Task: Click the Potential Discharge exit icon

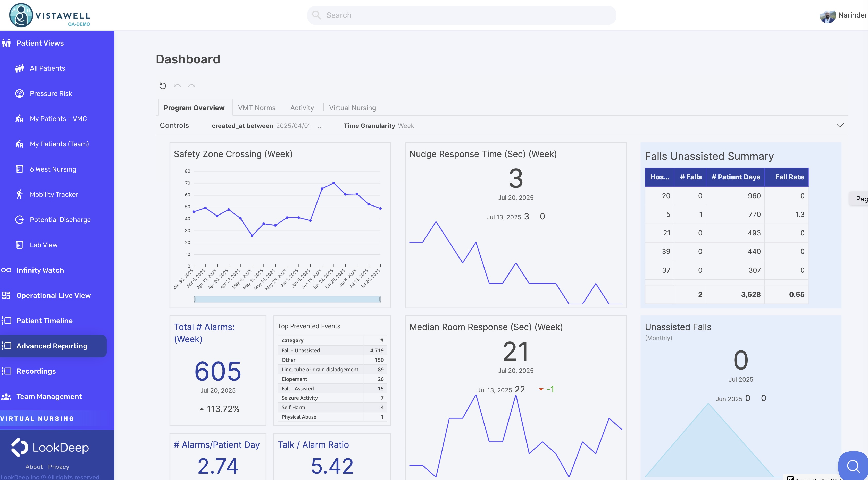Action: [20, 219]
